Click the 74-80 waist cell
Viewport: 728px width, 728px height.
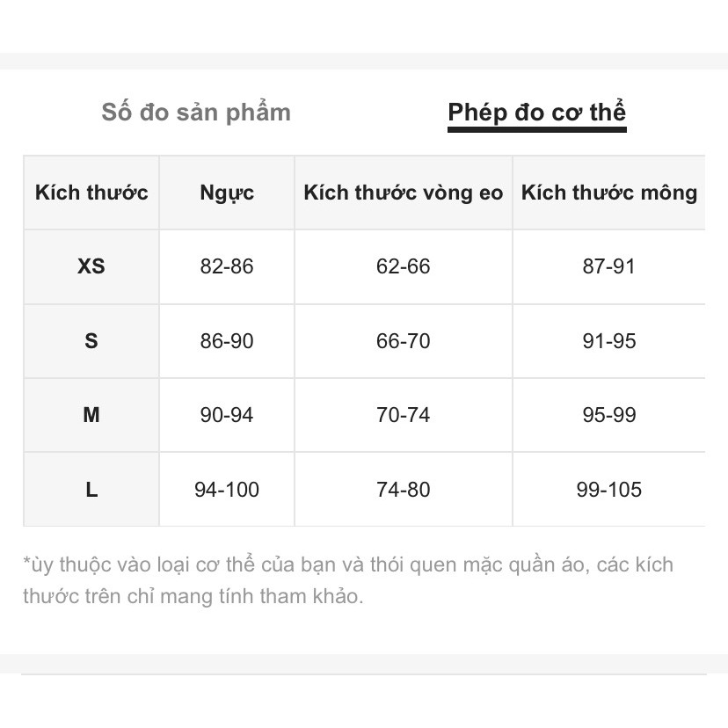(x=404, y=490)
